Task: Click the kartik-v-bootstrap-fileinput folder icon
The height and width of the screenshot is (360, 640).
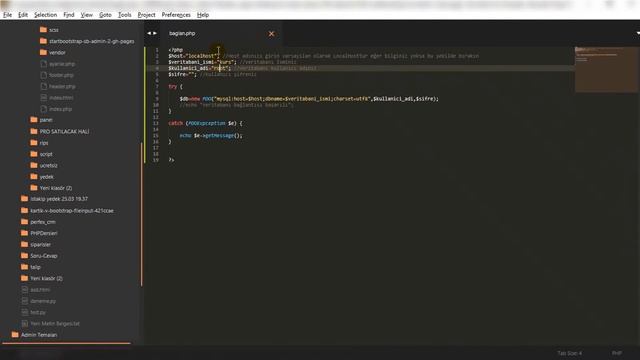Action: (24, 211)
